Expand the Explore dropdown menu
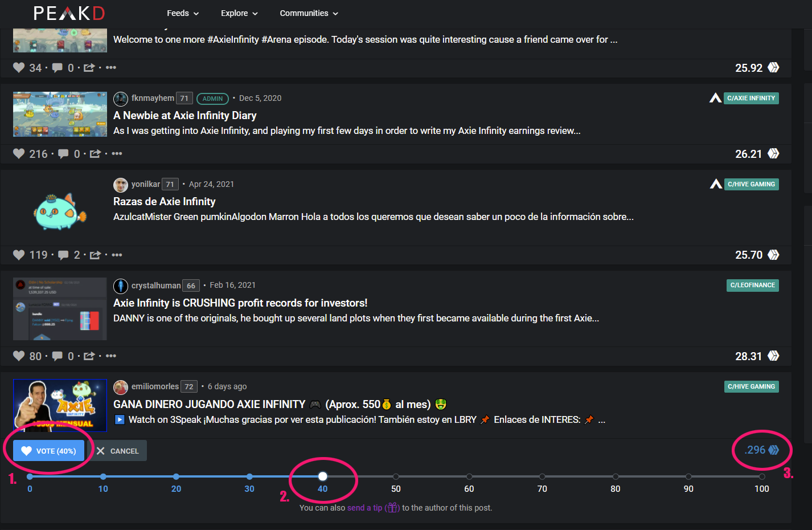812x530 pixels. point(239,13)
